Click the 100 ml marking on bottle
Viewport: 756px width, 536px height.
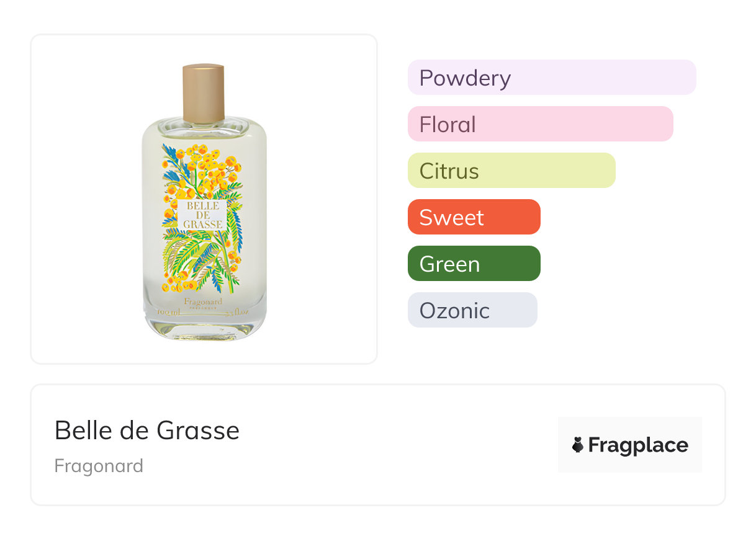pyautogui.click(x=169, y=312)
